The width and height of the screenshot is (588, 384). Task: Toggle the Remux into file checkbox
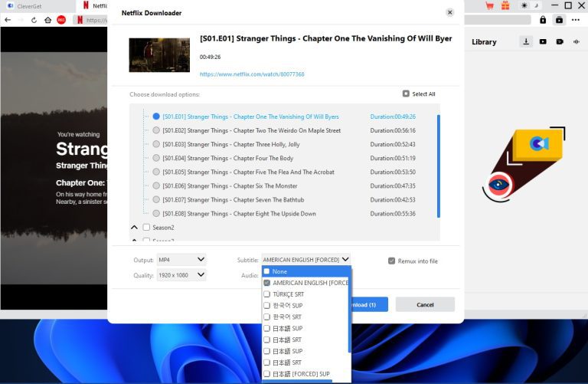tap(392, 261)
